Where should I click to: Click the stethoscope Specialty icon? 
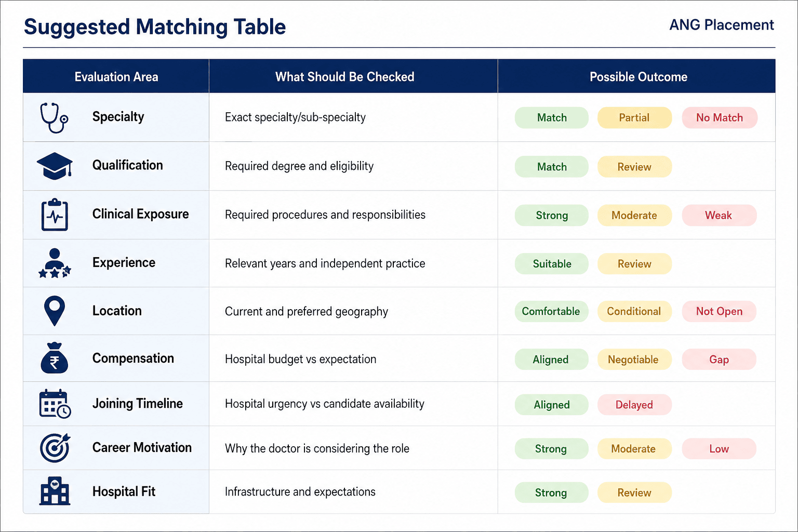click(x=54, y=117)
